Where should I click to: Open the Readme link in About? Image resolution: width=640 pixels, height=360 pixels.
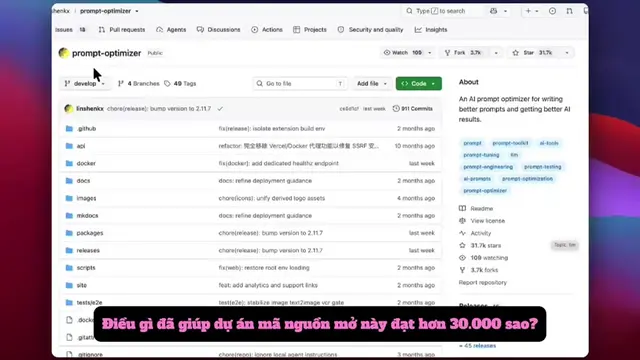[476, 209]
